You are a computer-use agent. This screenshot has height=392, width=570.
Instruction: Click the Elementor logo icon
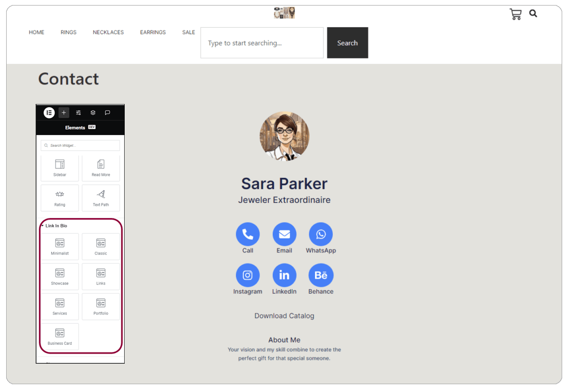(49, 112)
